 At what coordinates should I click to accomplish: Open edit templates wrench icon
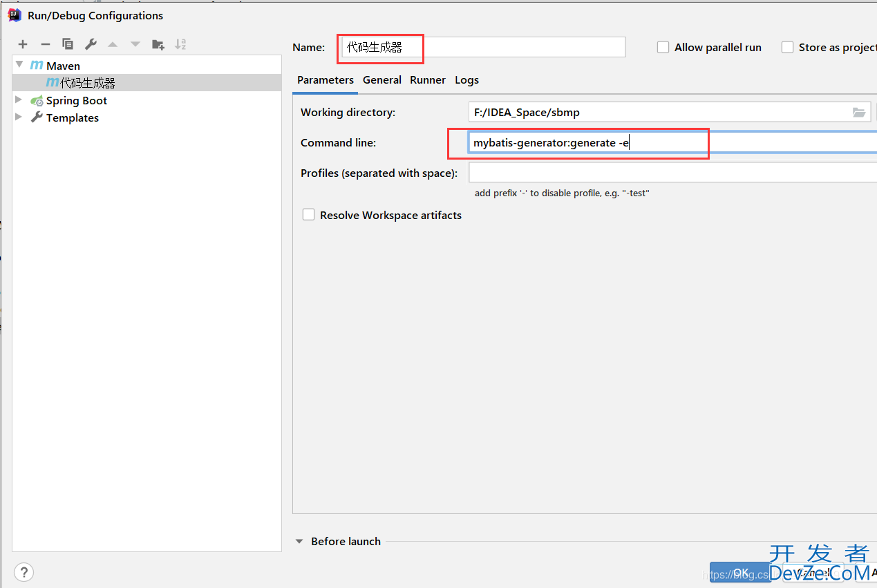[91, 44]
